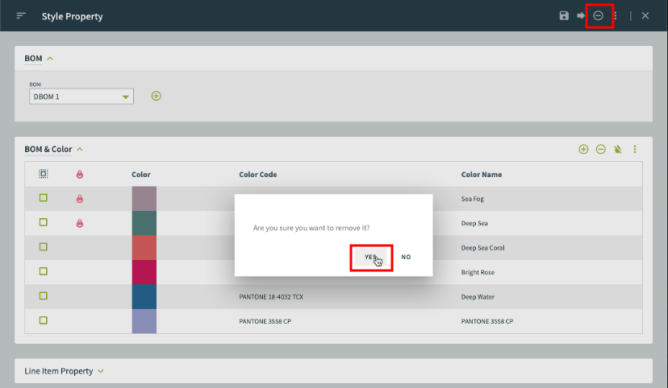Click PANTONE 3558 CP in Color Name column
The height and width of the screenshot is (388, 668).
point(487,322)
